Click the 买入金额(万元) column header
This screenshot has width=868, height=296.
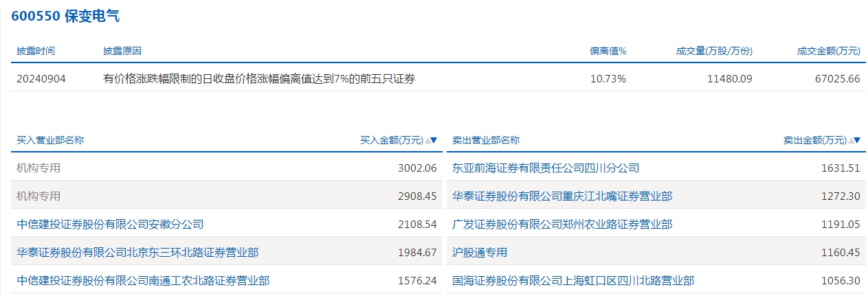click(x=392, y=140)
